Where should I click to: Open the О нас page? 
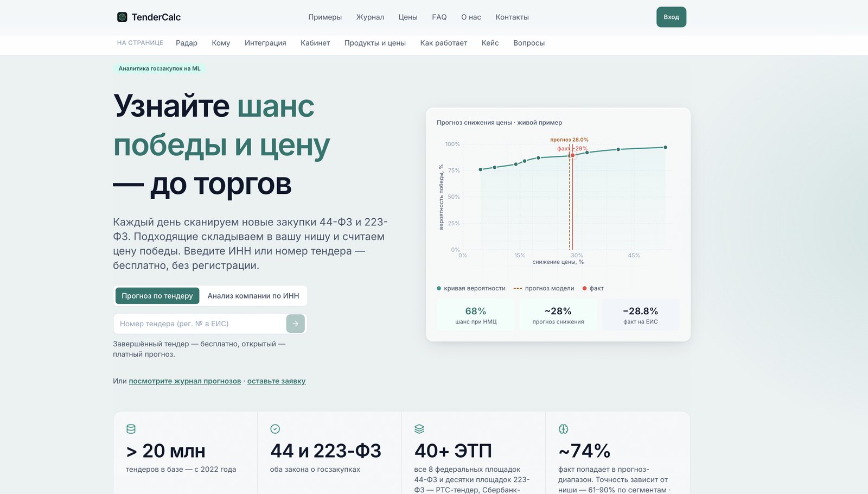tap(471, 17)
